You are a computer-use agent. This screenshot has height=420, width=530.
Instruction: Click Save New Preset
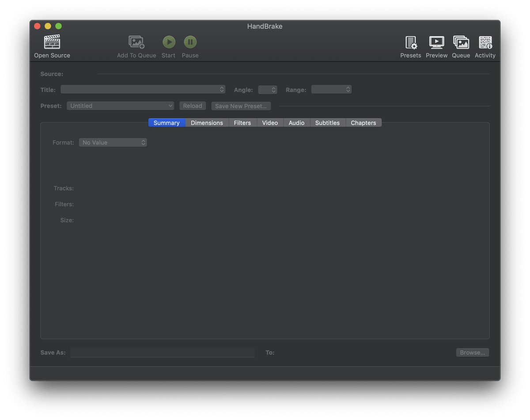[241, 106]
